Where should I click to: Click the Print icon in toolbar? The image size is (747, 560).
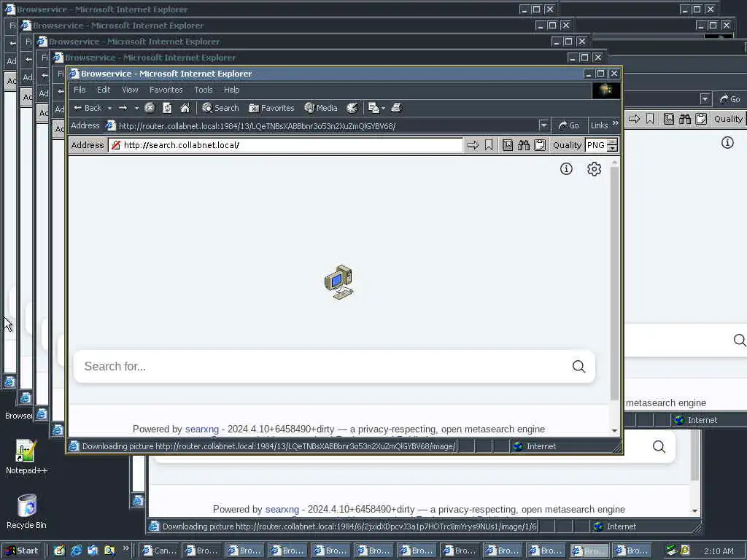[396, 108]
